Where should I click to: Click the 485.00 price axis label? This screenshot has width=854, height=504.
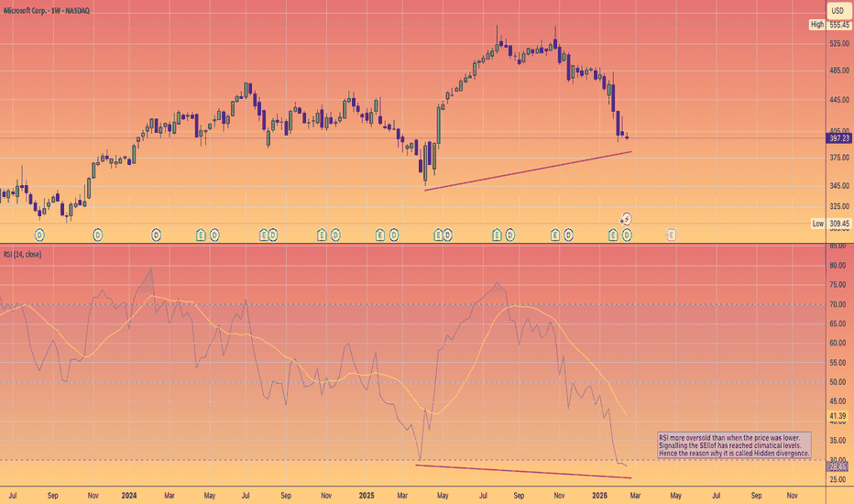point(839,71)
